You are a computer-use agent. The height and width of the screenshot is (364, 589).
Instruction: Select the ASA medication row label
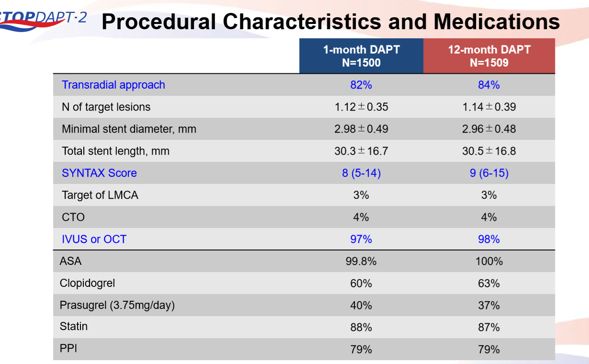71,261
